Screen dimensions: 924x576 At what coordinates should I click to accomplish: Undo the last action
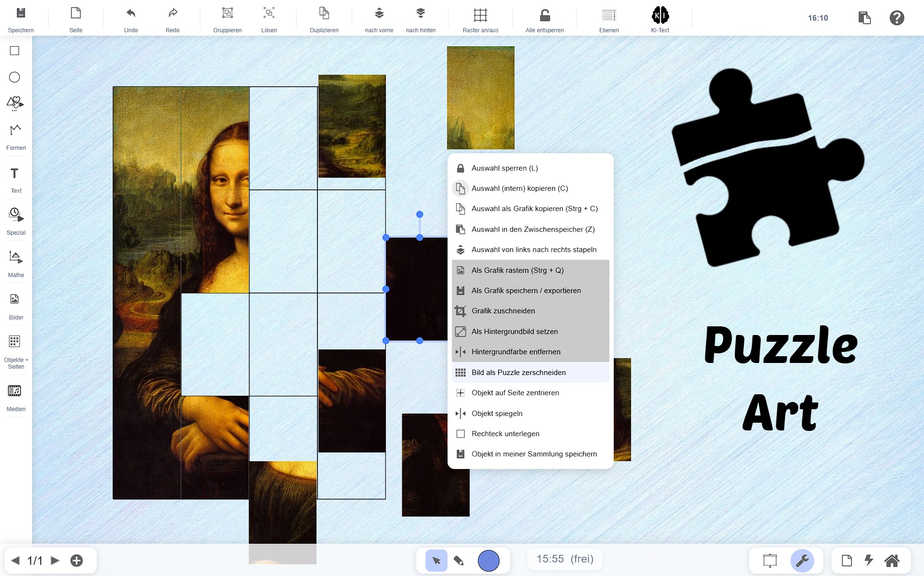[x=131, y=13]
